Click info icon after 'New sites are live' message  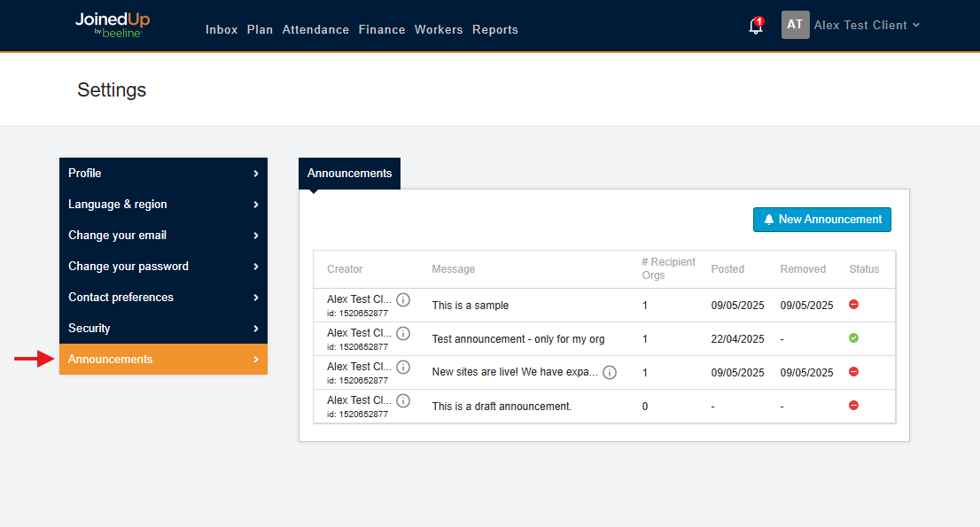click(x=610, y=372)
